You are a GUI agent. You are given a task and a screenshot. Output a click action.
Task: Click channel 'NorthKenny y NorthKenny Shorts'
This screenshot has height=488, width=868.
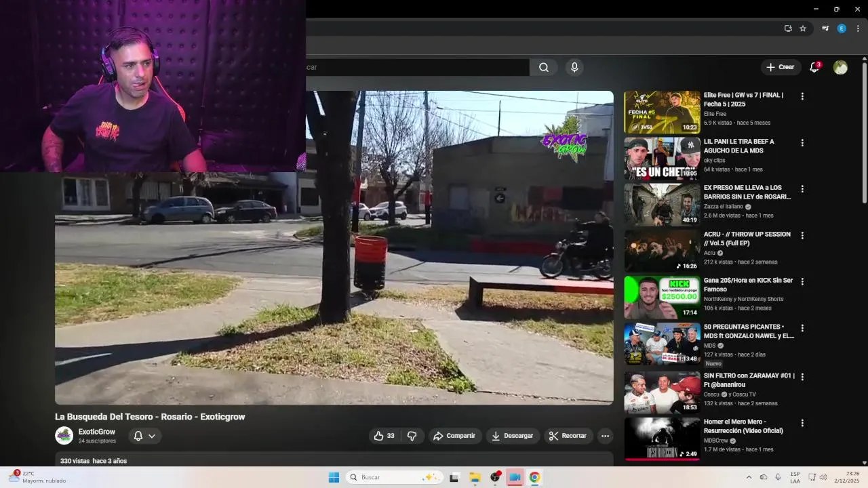(743, 299)
